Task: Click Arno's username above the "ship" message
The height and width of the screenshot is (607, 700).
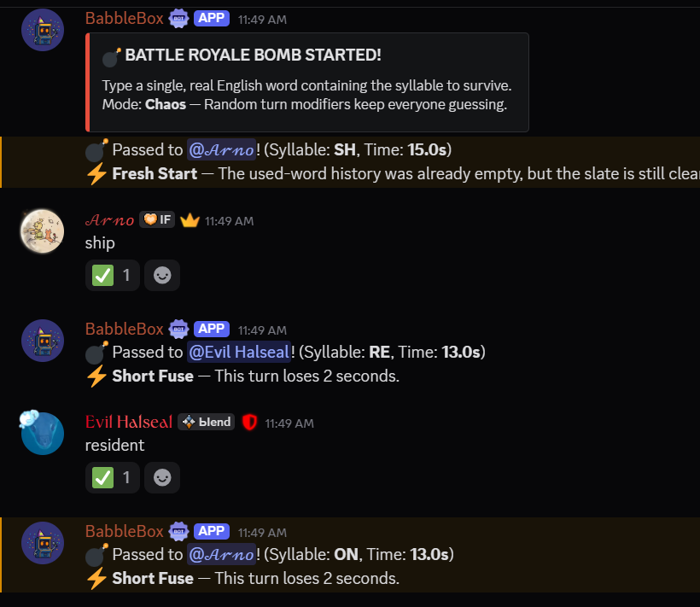Action: tap(109, 220)
